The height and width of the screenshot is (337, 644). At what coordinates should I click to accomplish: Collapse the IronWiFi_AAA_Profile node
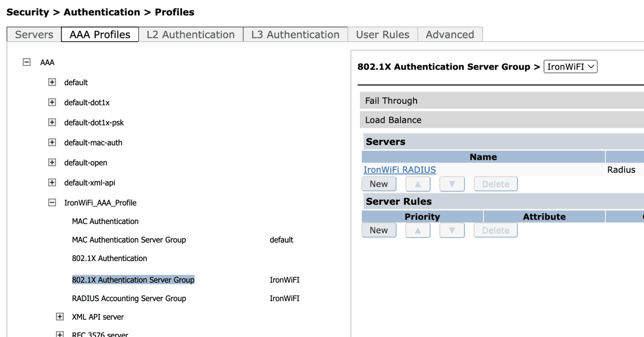(x=52, y=203)
